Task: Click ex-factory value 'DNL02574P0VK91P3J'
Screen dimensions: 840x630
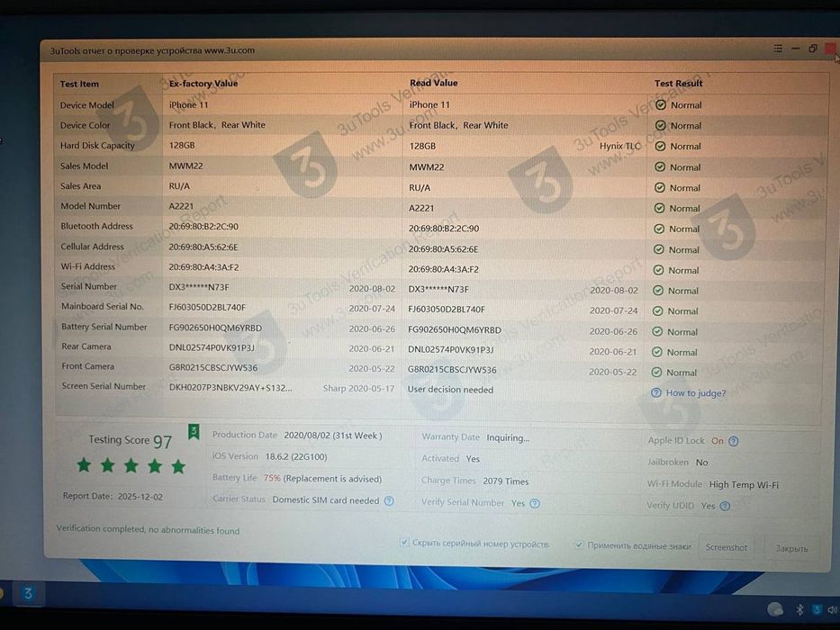Action: tap(212, 347)
